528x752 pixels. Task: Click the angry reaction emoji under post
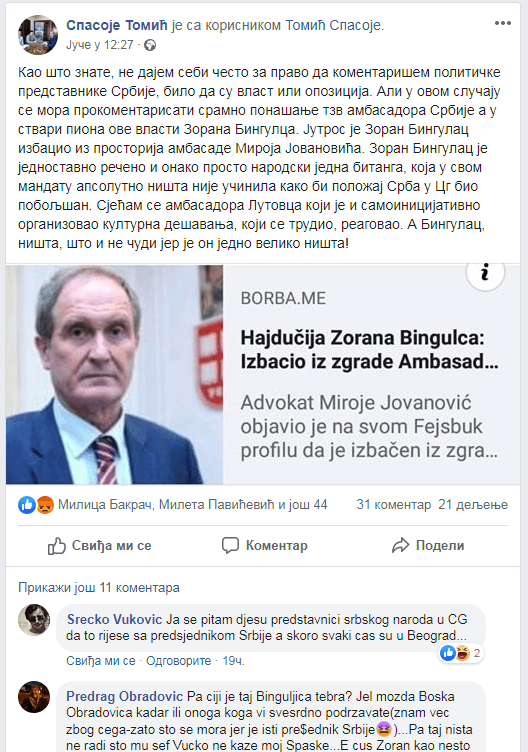click(x=45, y=505)
